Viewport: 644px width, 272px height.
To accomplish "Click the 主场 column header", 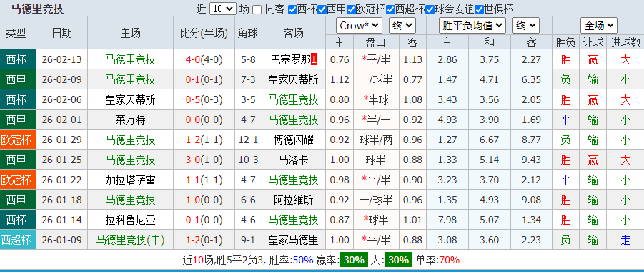I will pos(130,34).
